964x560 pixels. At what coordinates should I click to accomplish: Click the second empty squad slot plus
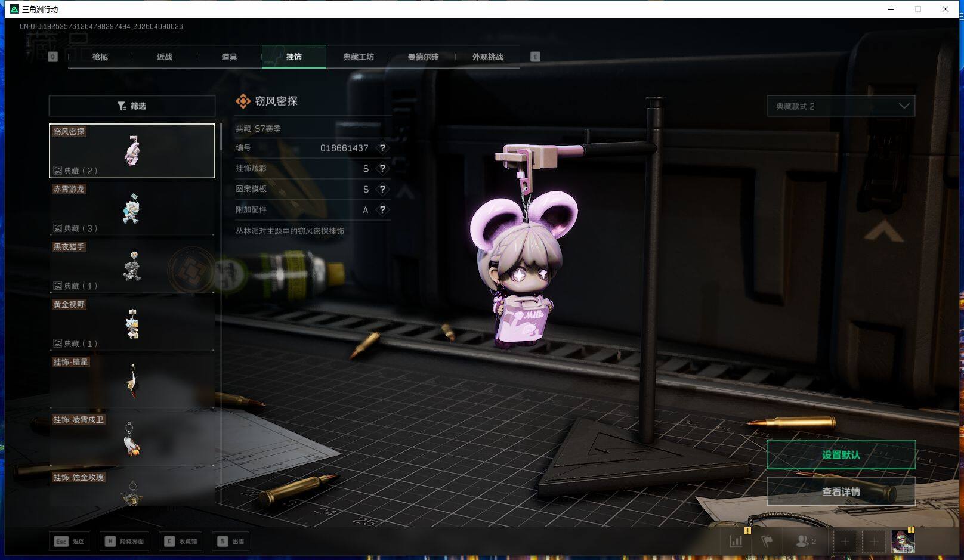(x=874, y=542)
